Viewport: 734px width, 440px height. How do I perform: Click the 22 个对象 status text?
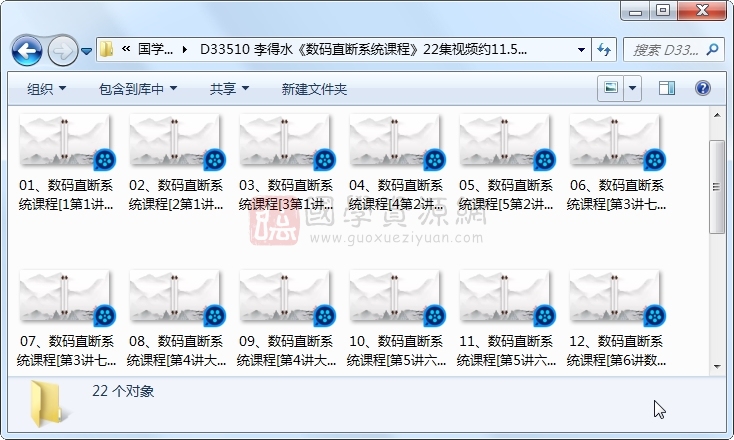coord(123,391)
